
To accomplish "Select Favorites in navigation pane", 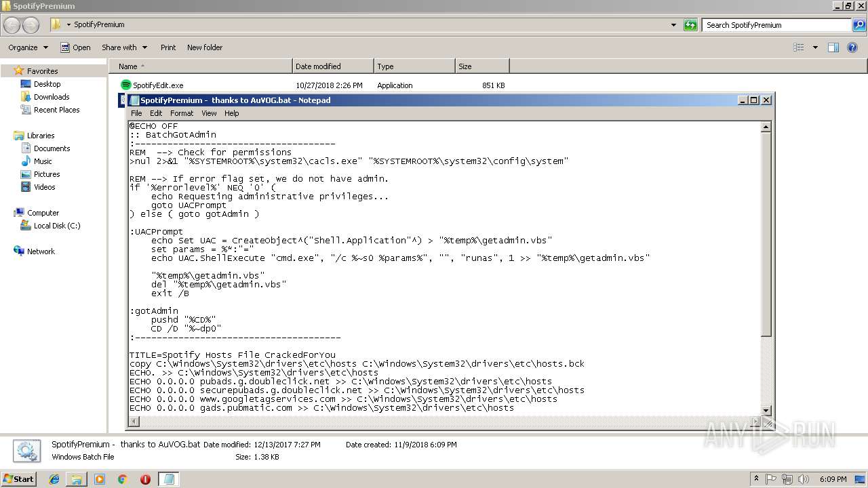I will point(42,71).
